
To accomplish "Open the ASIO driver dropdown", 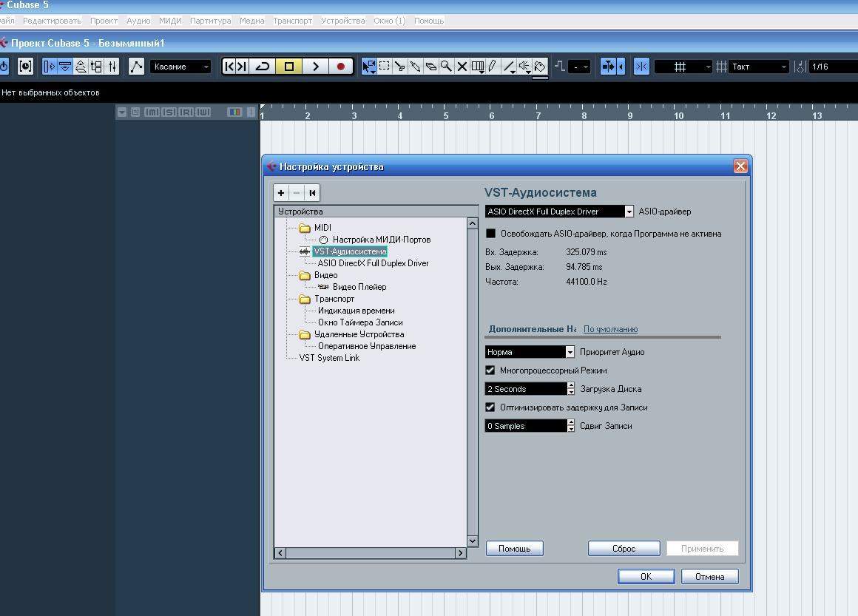I will click(629, 211).
